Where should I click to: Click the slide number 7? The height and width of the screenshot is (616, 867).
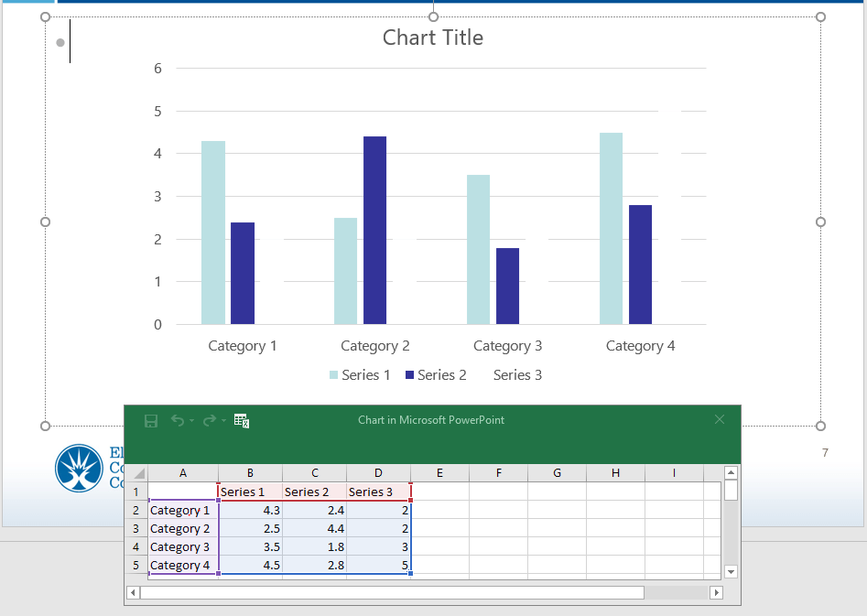pos(825,453)
